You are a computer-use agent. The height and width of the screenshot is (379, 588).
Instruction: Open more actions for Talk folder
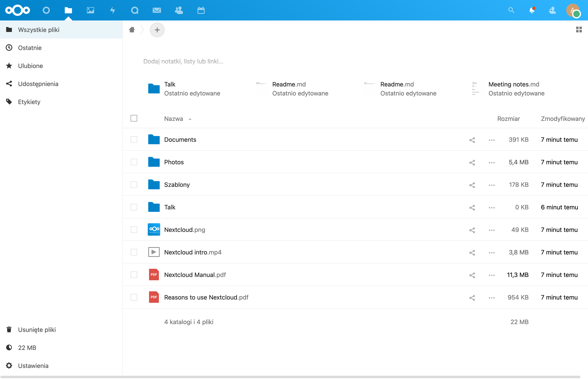pyautogui.click(x=492, y=208)
